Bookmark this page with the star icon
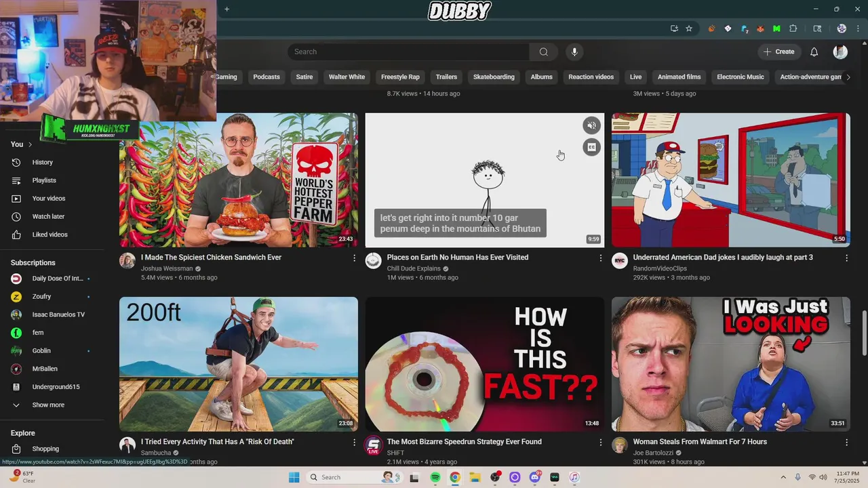The width and height of the screenshot is (868, 488). click(x=689, y=28)
